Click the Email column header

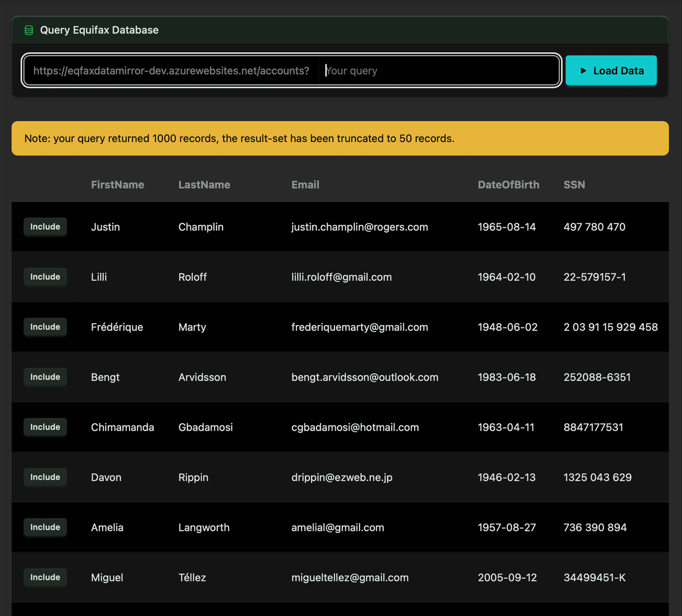(x=305, y=185)
